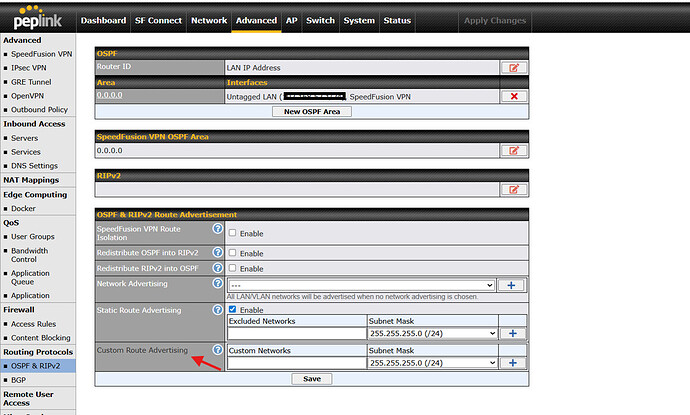This screenshot has width=690, height=415.
Task: Open Inbound Access Servers page
Action: pyautogui.click(x=24, y=138)
